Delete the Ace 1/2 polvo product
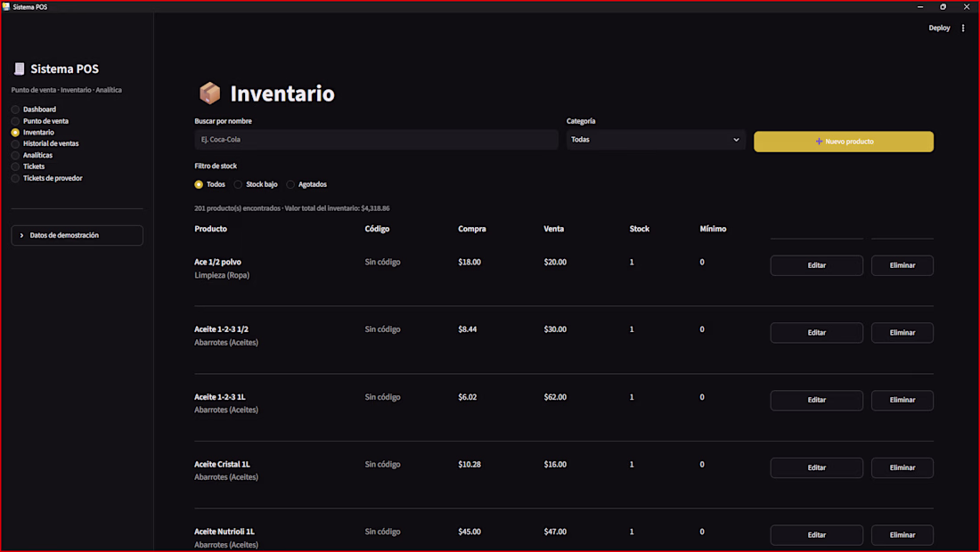Viewport: 980px width, 552px height. coord(902,265)
